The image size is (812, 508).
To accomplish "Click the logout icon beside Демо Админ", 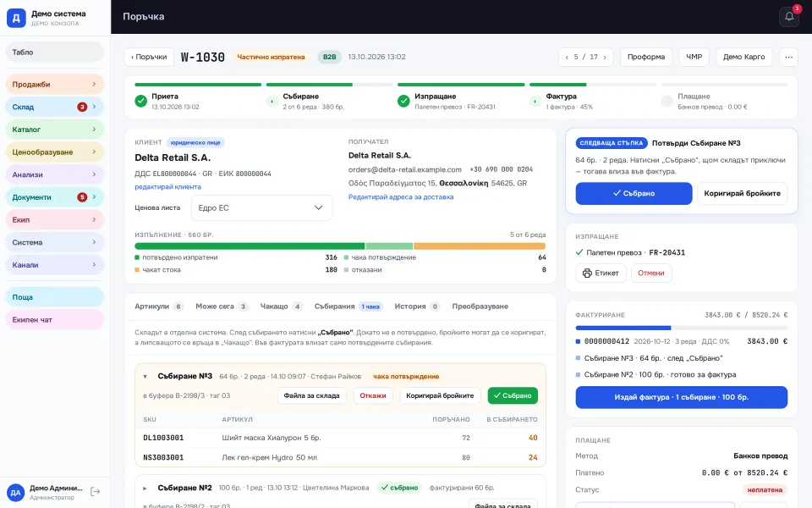I will click(x=96, y=491).
